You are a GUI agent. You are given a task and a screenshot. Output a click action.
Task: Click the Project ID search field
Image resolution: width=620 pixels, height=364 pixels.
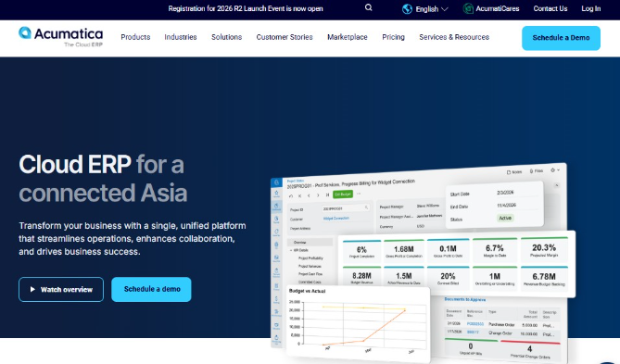tap(346, 207)
